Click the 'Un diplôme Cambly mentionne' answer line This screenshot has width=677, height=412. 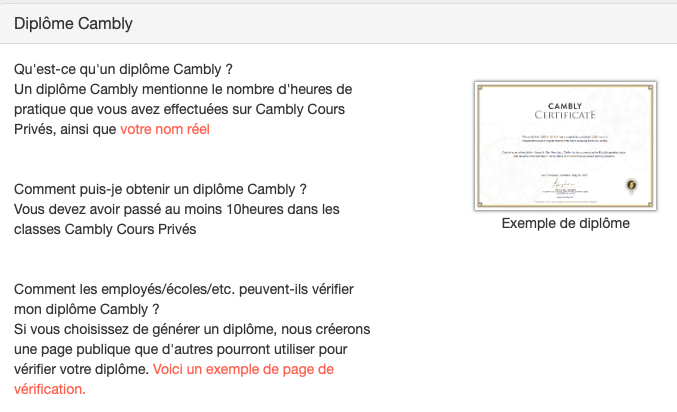coord(183,89)
